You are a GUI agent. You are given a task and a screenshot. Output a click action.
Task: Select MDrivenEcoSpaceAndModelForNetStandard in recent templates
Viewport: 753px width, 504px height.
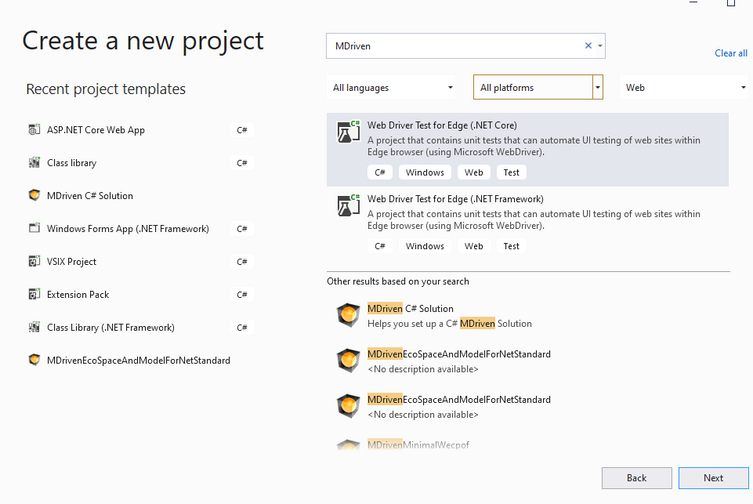pos(138,361)
